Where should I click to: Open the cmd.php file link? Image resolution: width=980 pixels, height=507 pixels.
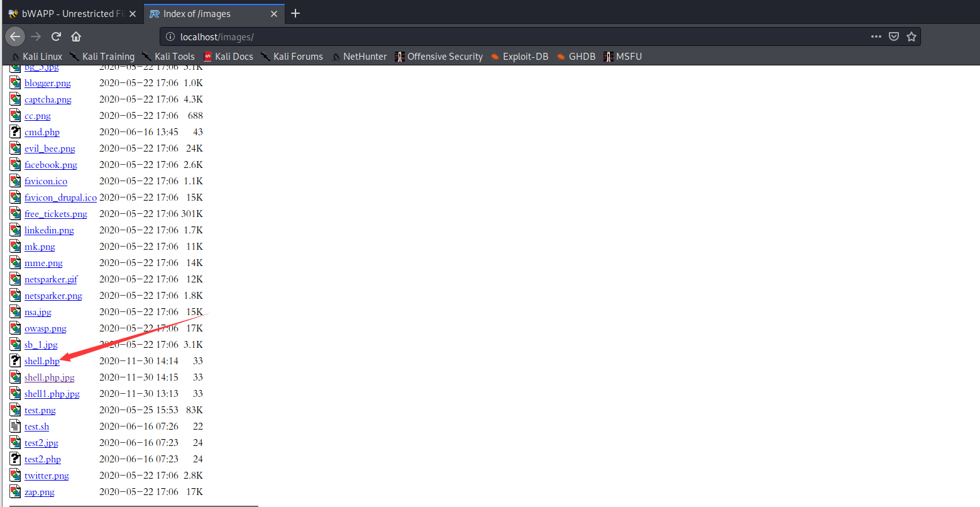pyautogui.click(x=42, y=132)
